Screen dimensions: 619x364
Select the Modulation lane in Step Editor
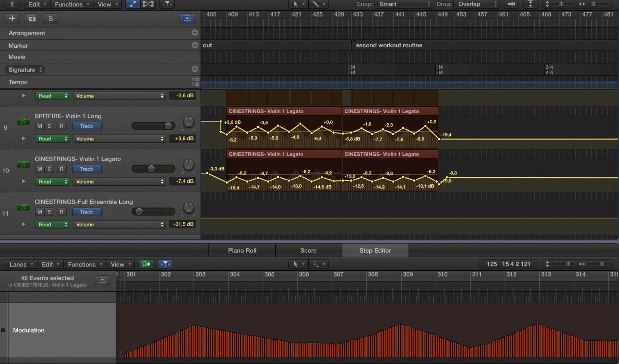[28, 330]
